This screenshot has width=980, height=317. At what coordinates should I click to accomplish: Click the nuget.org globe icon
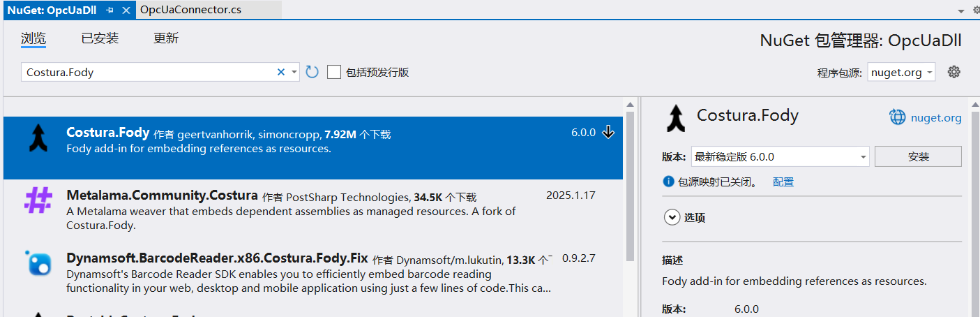(x=897, y=117)
